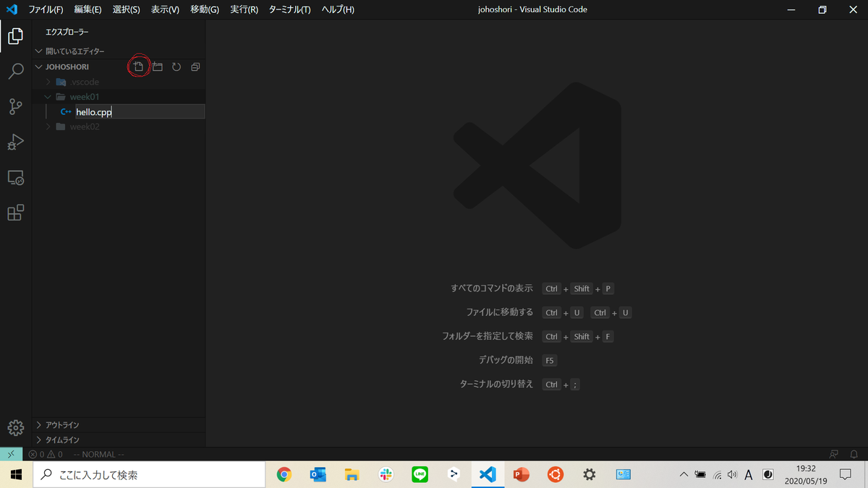Click the New Folder icon in explorer header
This screenshot has height=488, width=868.
click(157, 67)
